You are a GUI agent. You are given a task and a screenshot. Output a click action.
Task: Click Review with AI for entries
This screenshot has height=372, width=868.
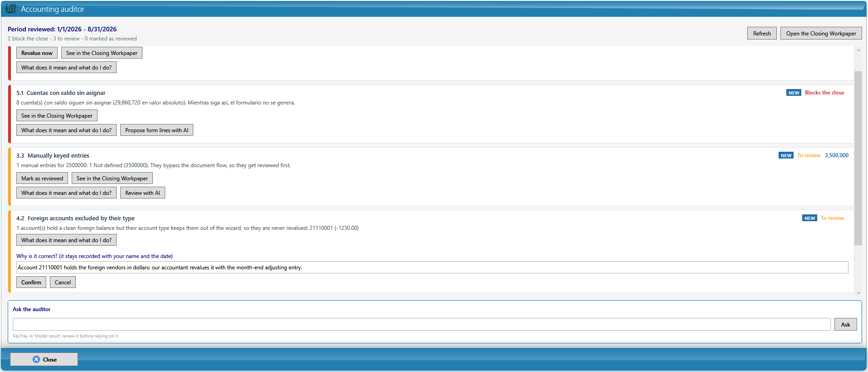142,193
